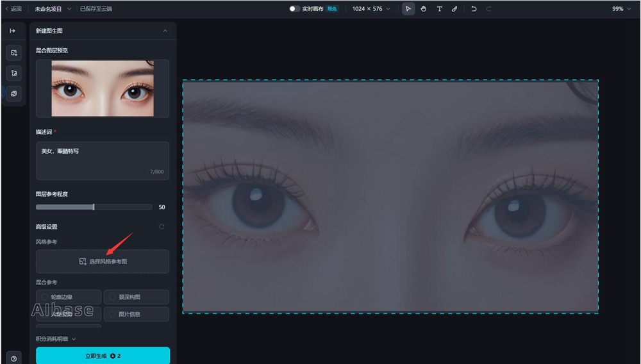This screenshot has height=364, width=641.
Task: Open the help question mark icon
Action: pyautogui.click(x=14, y=358)
